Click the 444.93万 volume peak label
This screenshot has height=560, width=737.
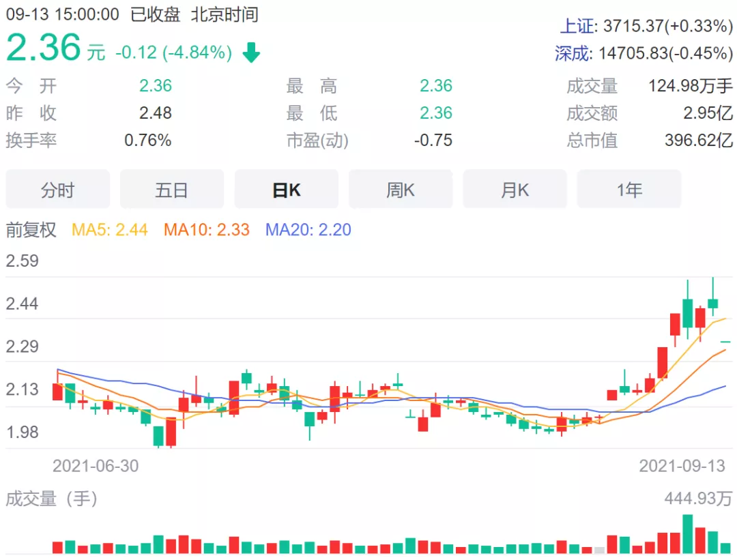pyautogui.click(x=697, y=499)
